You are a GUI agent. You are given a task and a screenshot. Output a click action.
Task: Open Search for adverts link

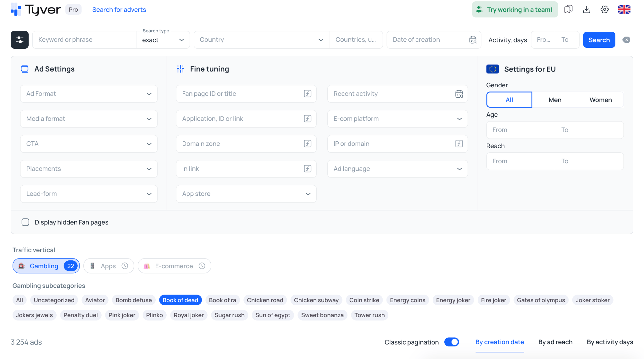(119, 10)
